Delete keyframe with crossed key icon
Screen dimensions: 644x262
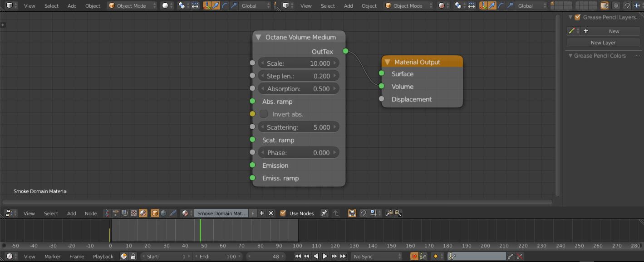520,256
